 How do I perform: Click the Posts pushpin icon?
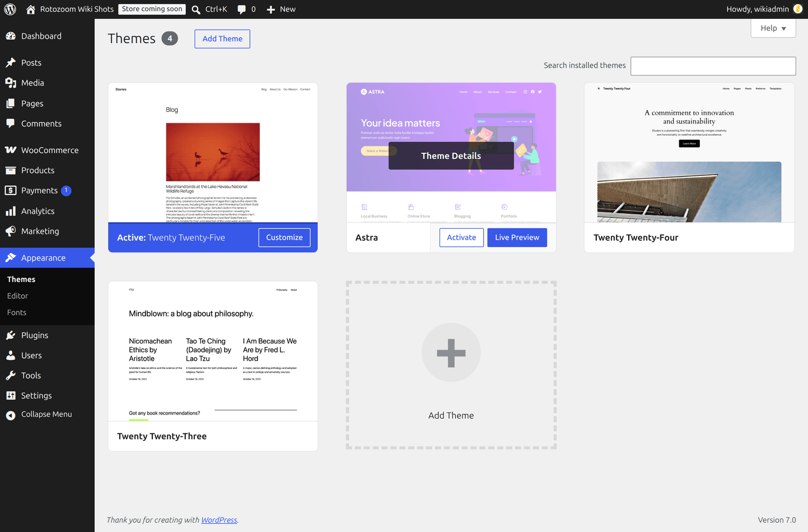tap(11, 62)
